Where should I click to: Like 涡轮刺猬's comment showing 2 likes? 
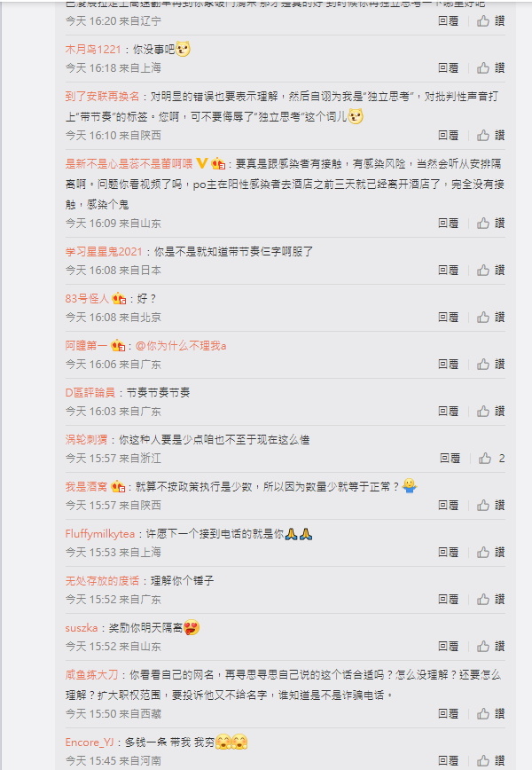(492, 458)
